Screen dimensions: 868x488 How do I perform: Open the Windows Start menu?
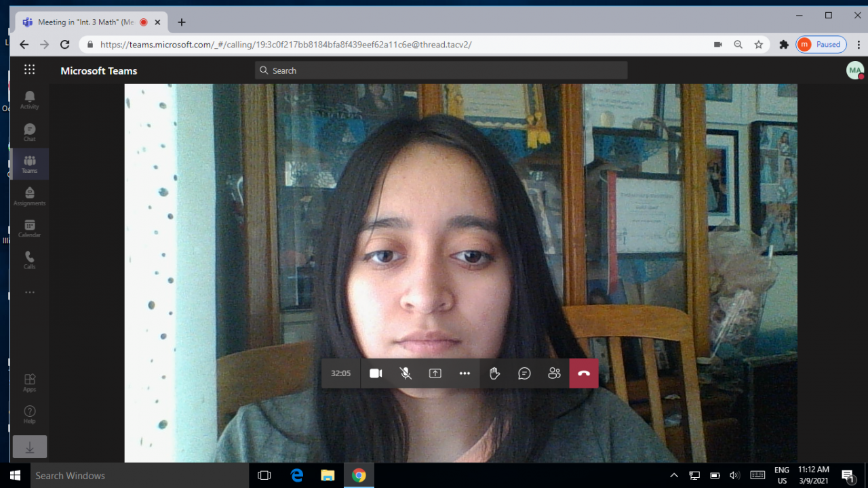point(16,475)
